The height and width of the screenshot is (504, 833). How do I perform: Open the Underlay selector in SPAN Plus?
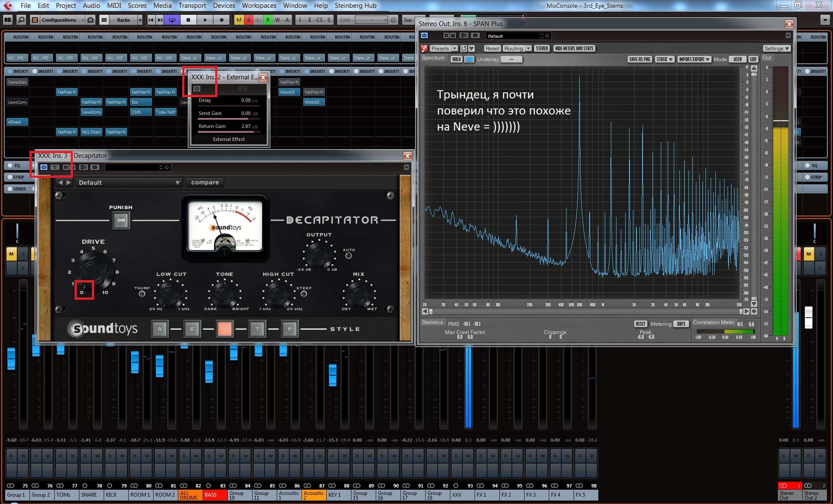pyautogui.click(x=512, y=59)
